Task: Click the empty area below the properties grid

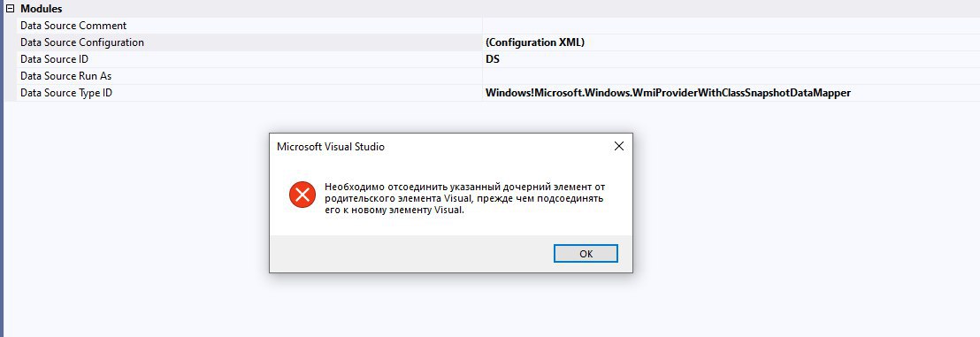Action: tap(137, 218)
